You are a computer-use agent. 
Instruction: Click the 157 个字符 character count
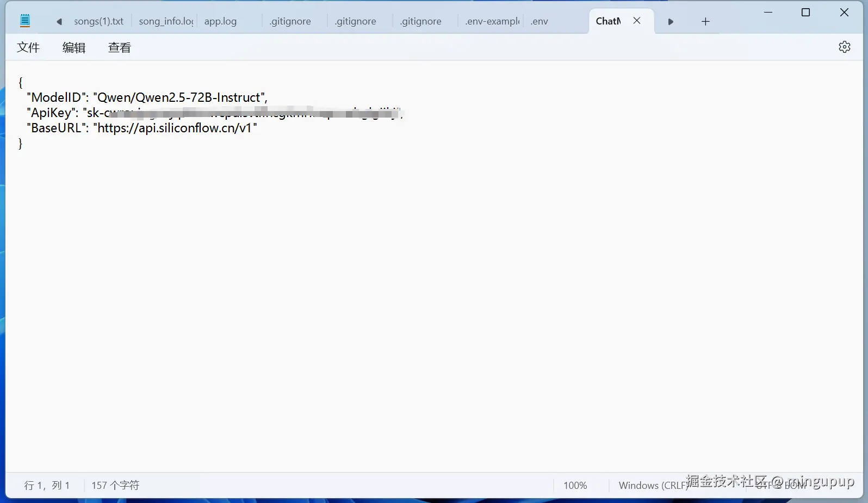click(115, 485)
